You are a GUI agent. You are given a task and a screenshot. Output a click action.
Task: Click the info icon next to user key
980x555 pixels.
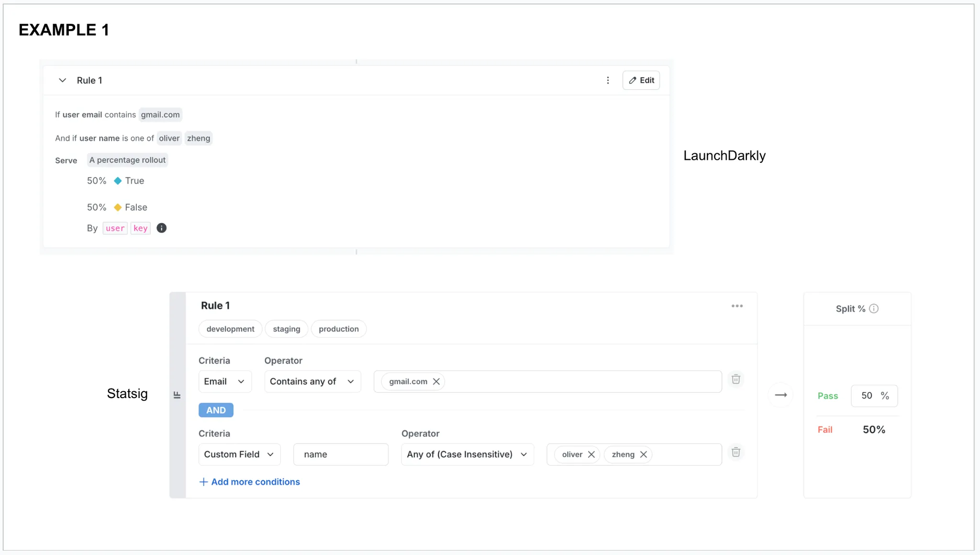tap(161, 228)
